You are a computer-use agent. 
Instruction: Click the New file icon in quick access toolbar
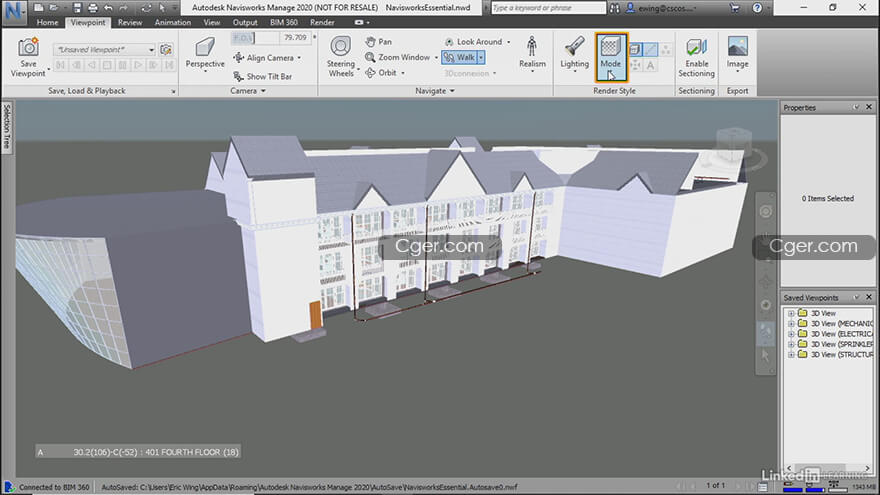click(38, 8)
